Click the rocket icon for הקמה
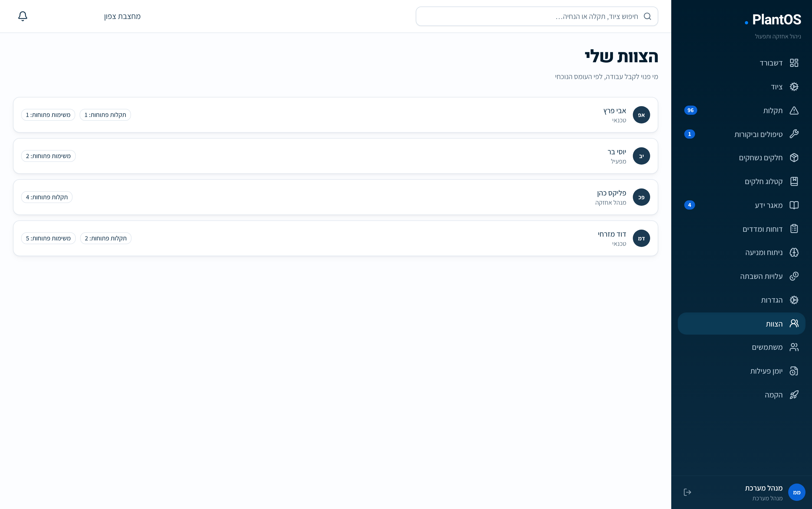The image size is (812, 509). pyautogui.click(x=794, y=394)
